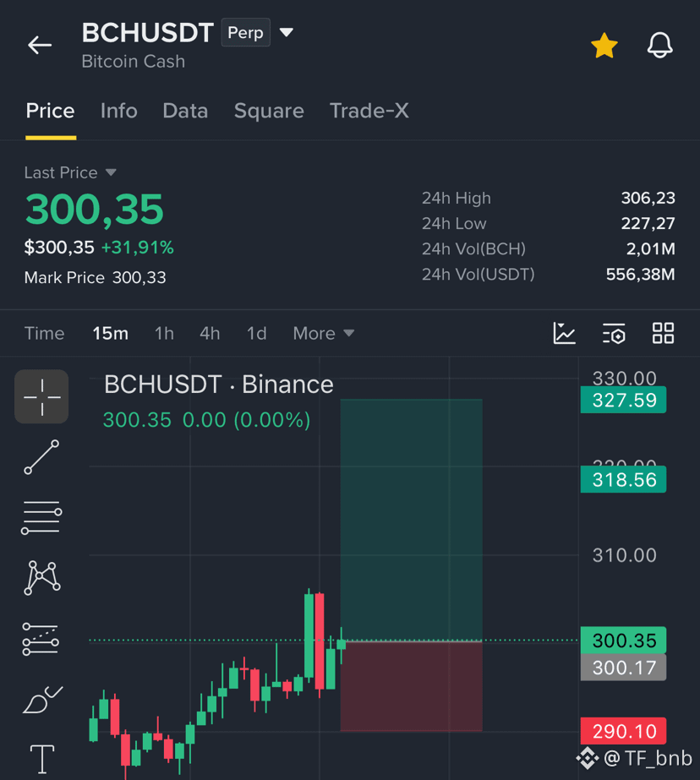
Task: Open the multi-chart grid layout icon
Action: pyautogui.click(x=663, y=333)
